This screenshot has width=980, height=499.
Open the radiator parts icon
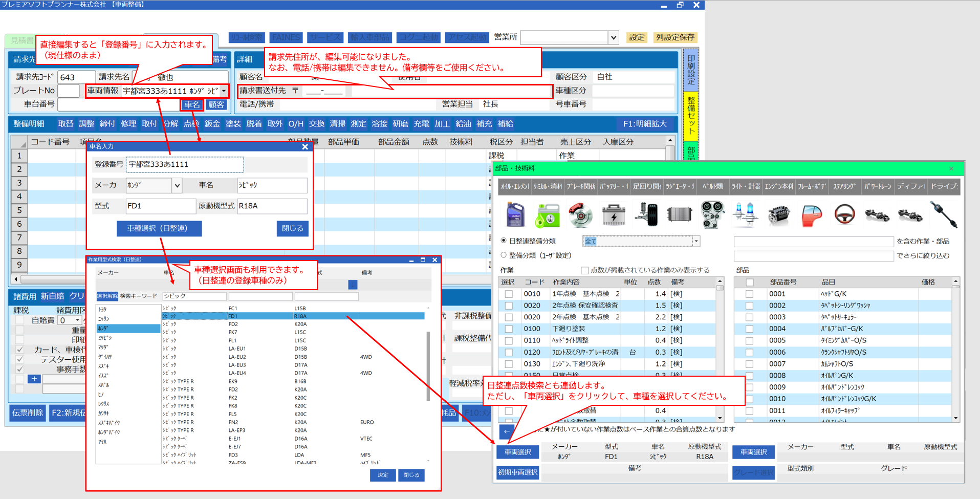(x=679, y=214)
